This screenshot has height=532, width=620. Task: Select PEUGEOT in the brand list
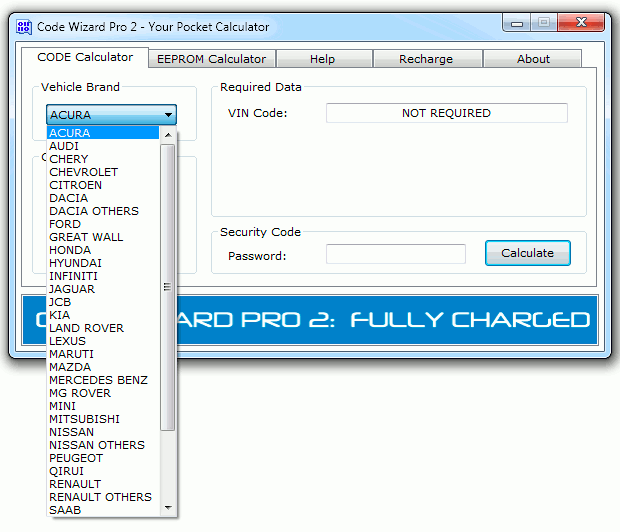click(x=103, y=458)
